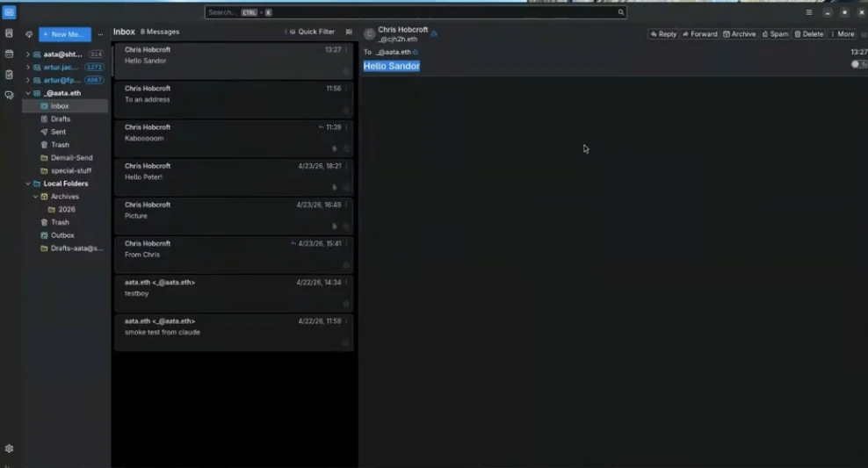Open the folder pane options (three dots)
This screenshot has height=468, width=868.
[x=100, y=34]
